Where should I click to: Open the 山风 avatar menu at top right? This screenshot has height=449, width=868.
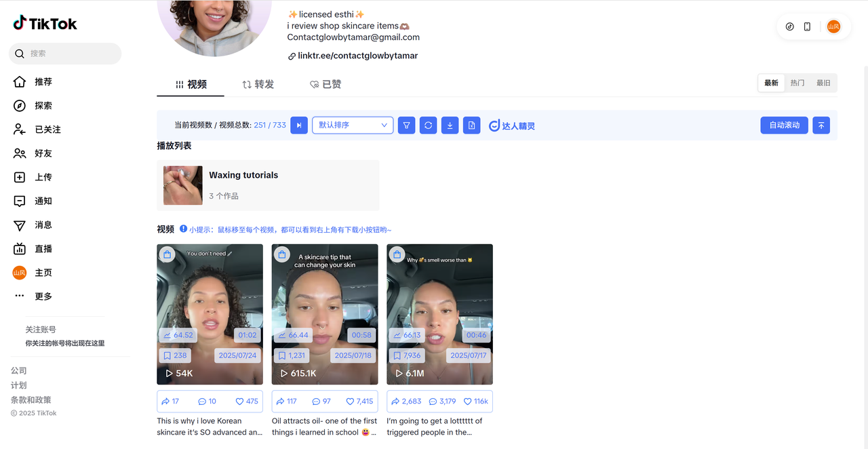coord(833,27)
